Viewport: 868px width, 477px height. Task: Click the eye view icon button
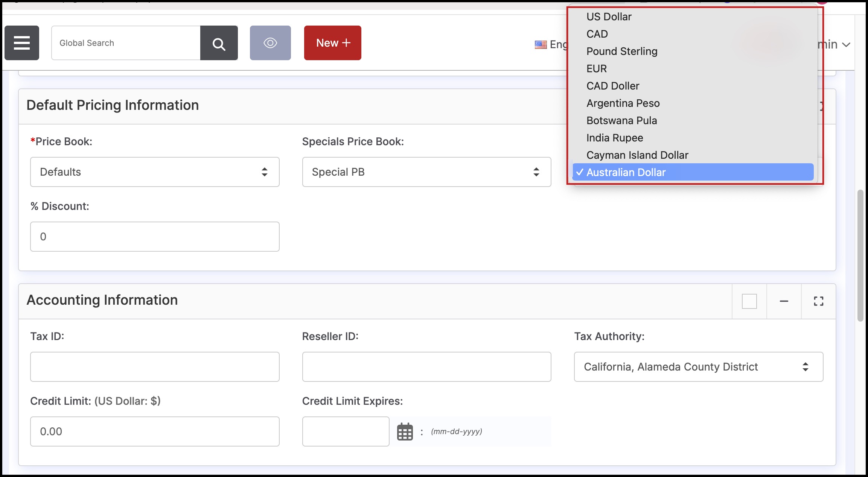(270, 43)
